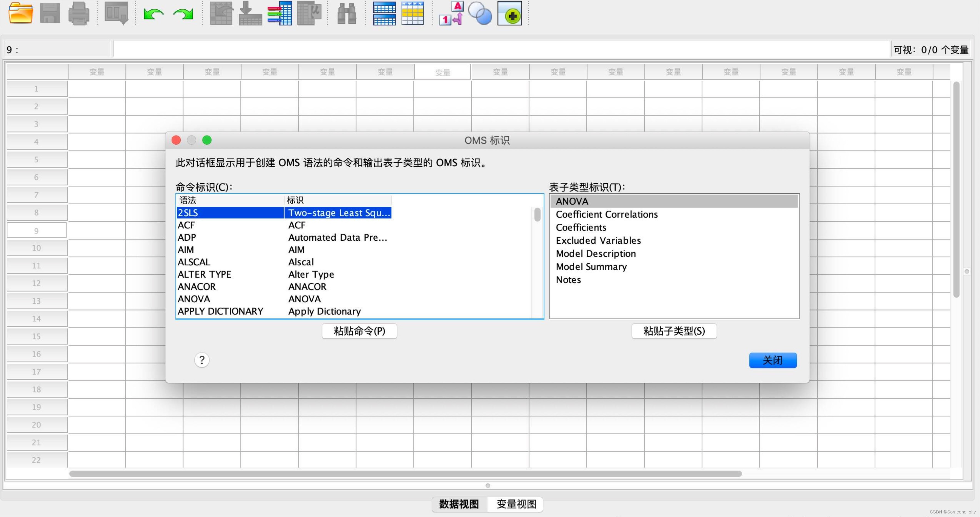Select Model Summary in subtype list

(591, 267)
